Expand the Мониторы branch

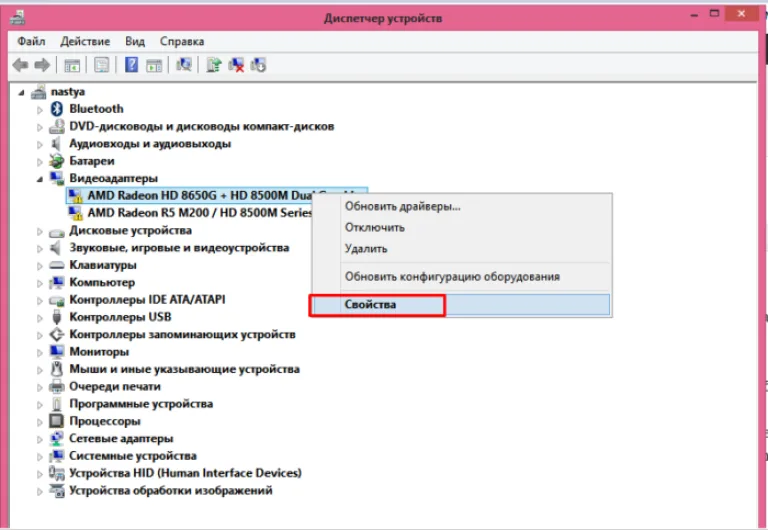pyautogui.click(x=40, y=352)
